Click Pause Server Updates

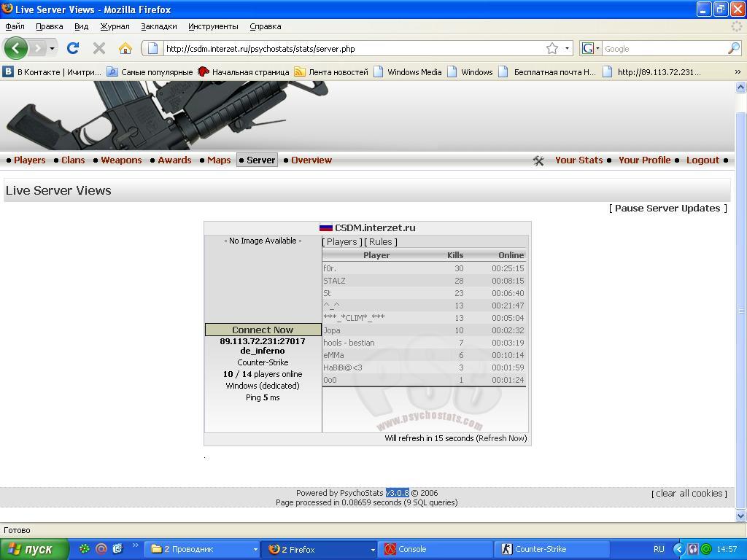pyautogui.click(x=668, y=208)
